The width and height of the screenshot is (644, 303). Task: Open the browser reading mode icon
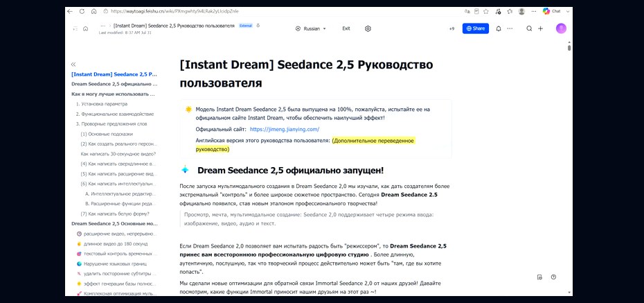coord(476,12)
